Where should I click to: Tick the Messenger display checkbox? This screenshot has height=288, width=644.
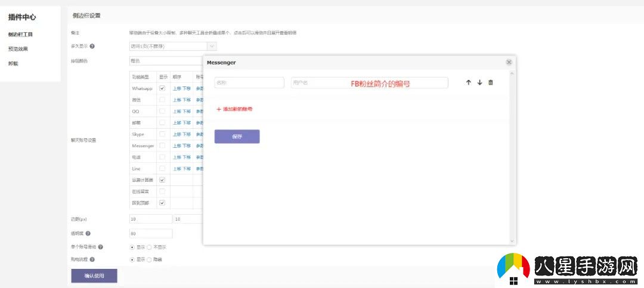[162, 145]
